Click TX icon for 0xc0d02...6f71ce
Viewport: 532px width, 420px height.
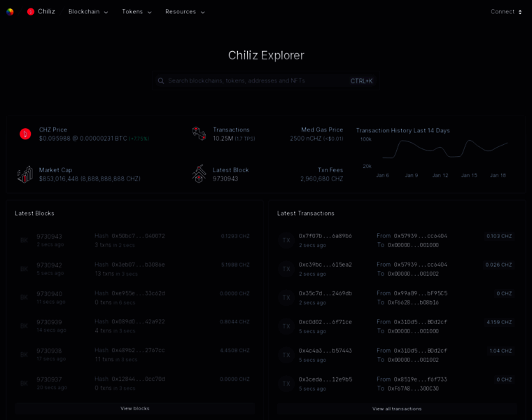tap(286, 326)
